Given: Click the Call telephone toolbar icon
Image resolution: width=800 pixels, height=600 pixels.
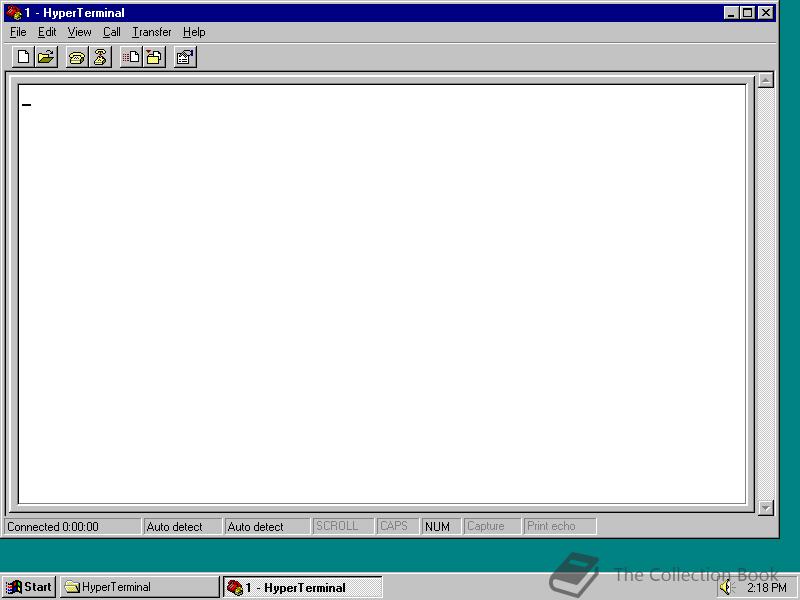Looking at the screenshot, I should pos(77,57).
